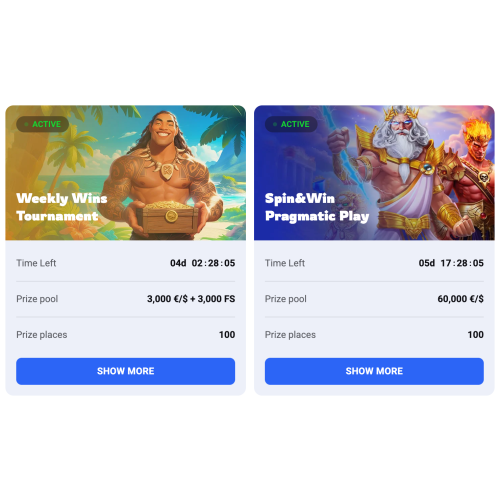Viewport: 500px width, 500px height.
Task: Click SHOW MORE under Spin&Win Pragmatic Play
Action: point(374,371)
